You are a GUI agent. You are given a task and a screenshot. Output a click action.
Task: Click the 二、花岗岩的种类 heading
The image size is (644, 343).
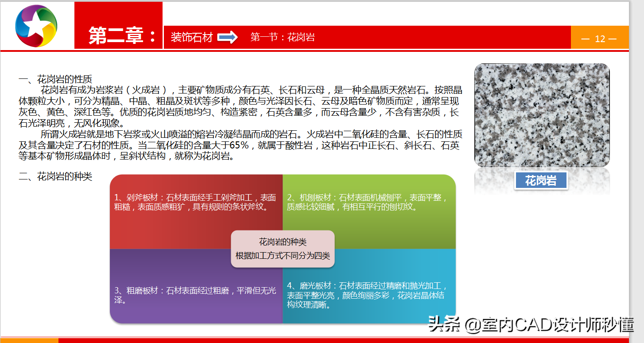55,177
